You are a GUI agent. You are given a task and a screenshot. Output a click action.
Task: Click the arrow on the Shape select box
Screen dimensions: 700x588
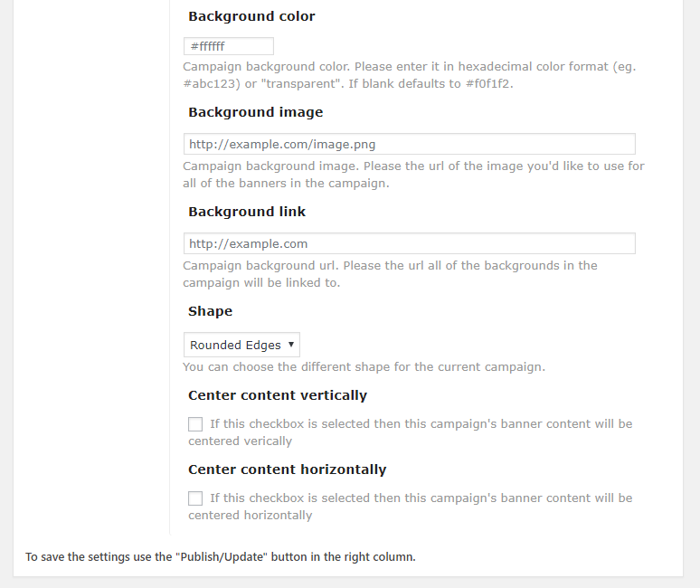pos(290,345)
